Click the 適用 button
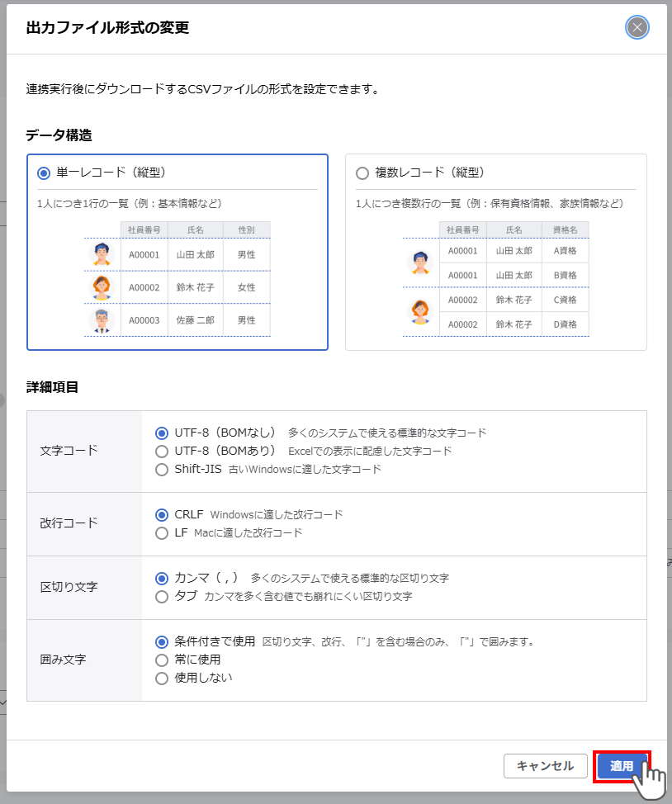Screen dimensions: 672x804 point(622,766)
